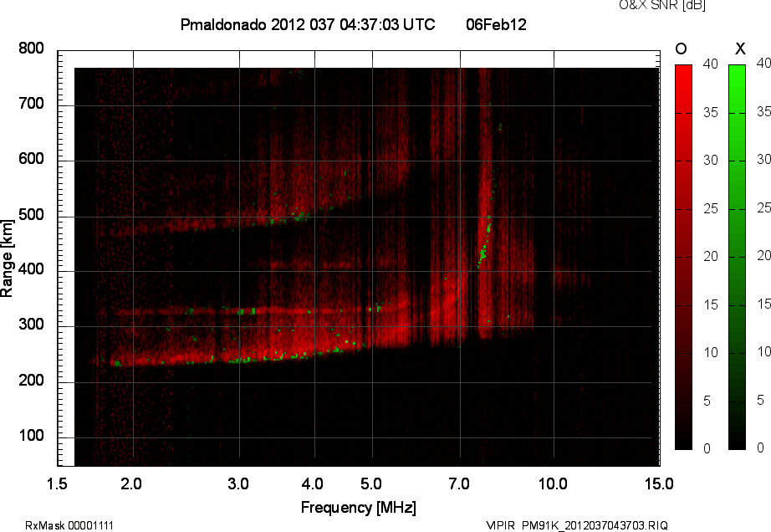Click the 10.0 frequency tick label

[554, 483]
